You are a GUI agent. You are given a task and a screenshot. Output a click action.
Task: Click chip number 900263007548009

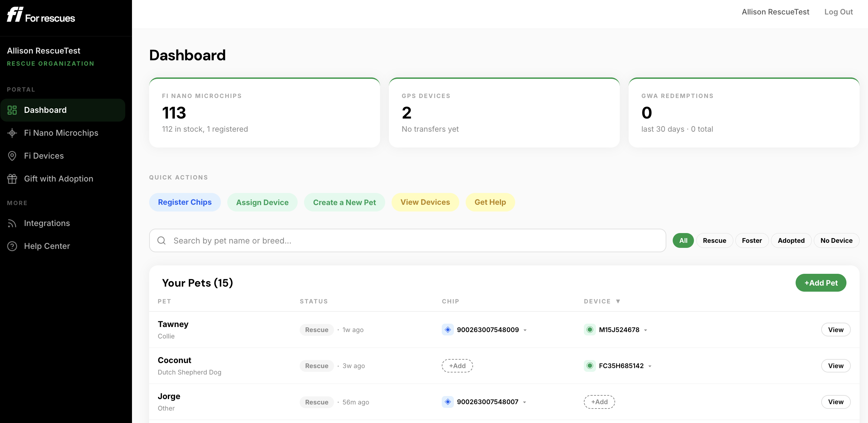coord(488,330)
